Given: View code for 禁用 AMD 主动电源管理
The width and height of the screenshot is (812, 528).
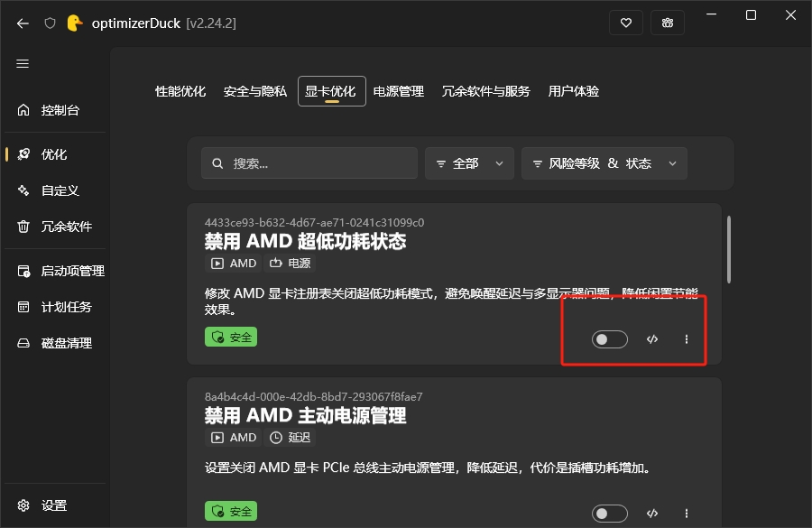Looking at the screenshot, I should click(652, 514).
